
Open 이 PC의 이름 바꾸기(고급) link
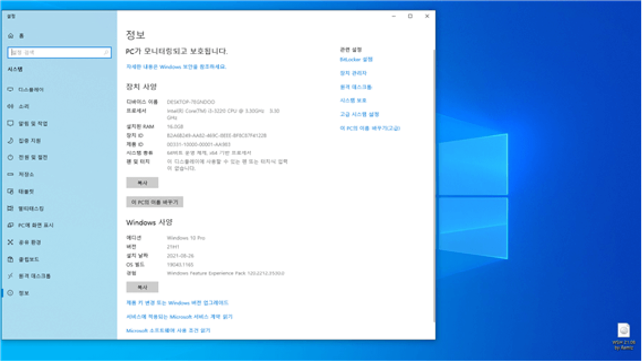[x=371, y=128]
